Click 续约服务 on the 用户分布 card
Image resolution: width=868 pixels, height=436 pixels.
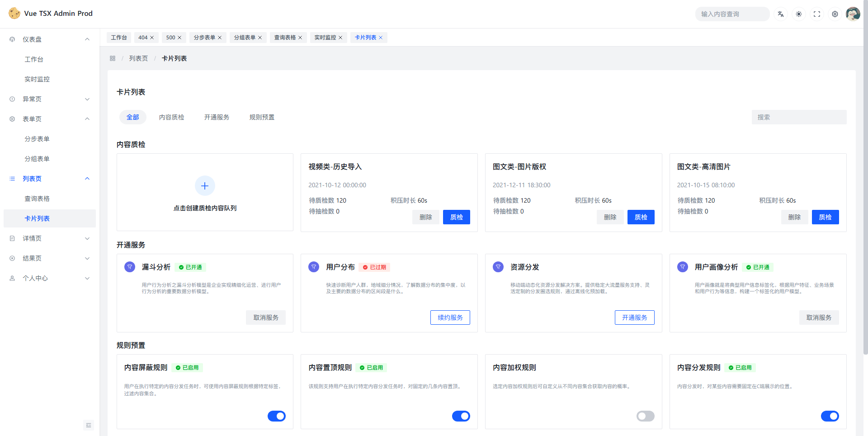coord(450,318)
